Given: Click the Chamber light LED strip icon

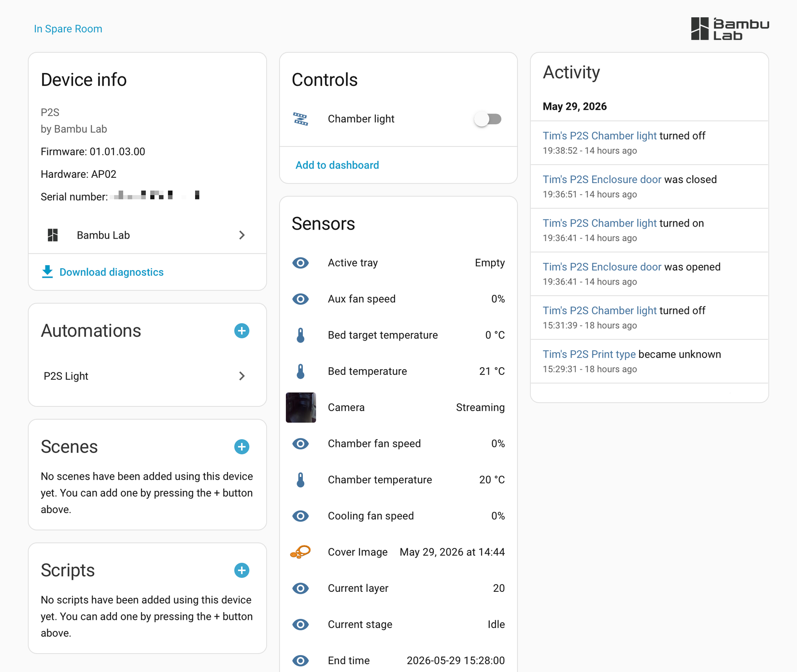Looking at the screenshot, I should tap(300, 119).
